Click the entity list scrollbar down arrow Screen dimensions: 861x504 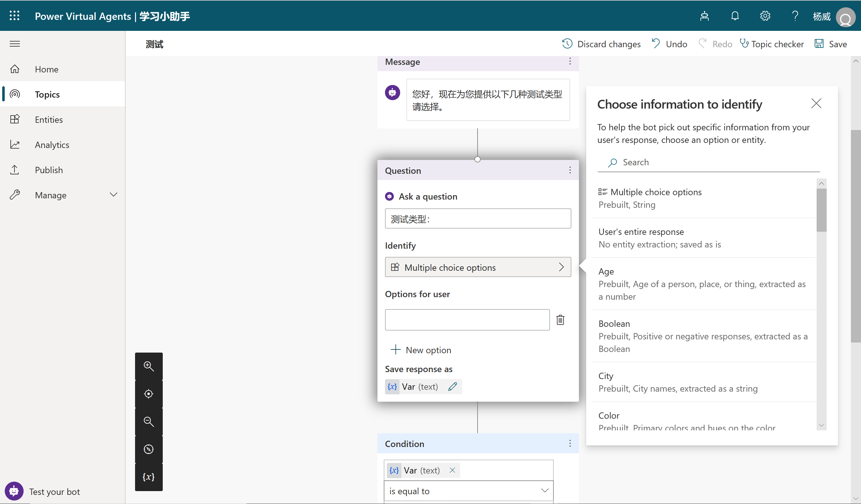[821, 425]
